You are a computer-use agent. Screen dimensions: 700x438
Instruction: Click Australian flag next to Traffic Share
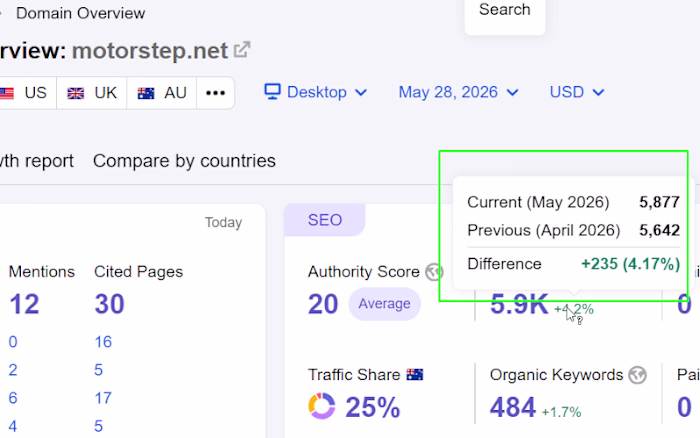click(415, 375)
